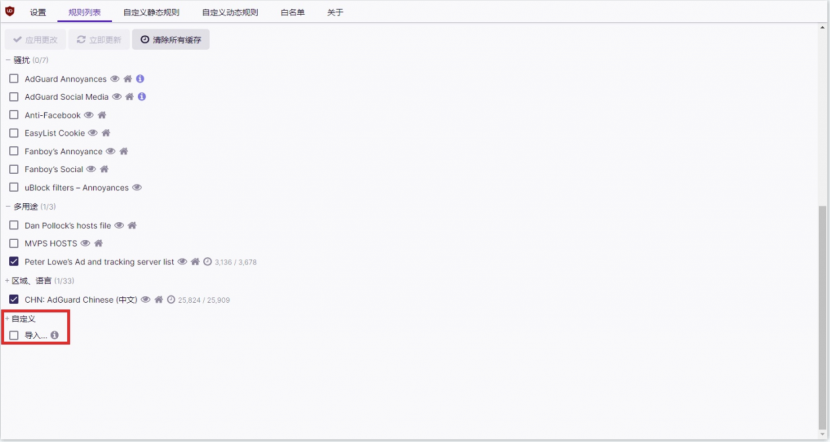
Task: Tick the Anti-Facebook checkbox
Action: pyautogui.click(x=14, y=115)
